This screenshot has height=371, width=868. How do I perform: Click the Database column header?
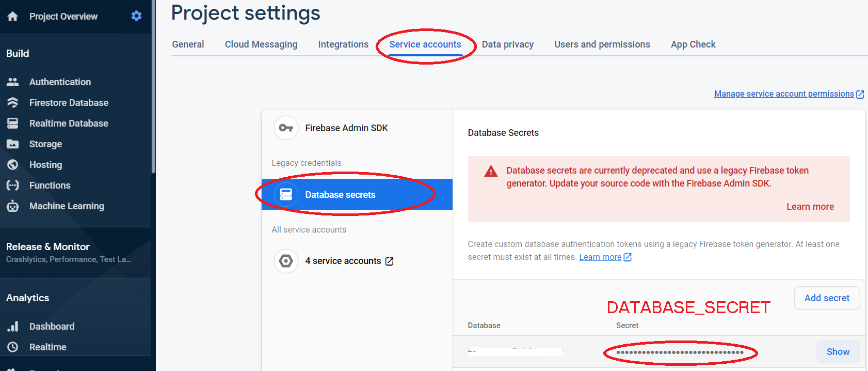(484, 326)
